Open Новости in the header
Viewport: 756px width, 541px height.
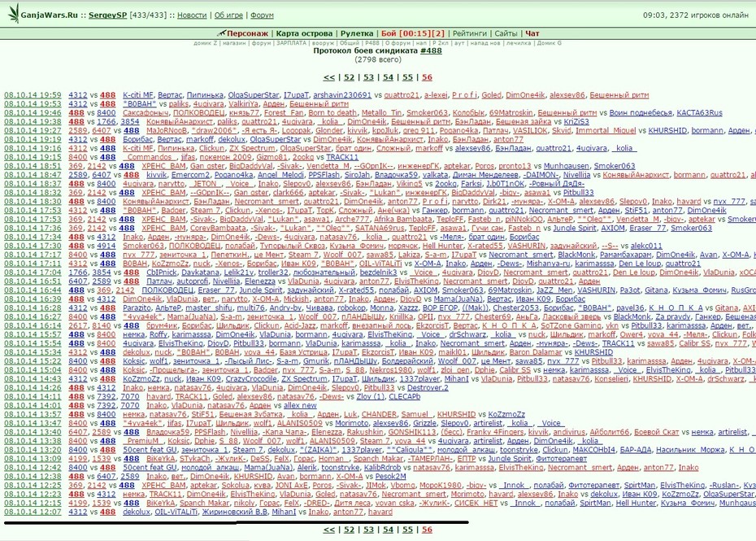click(192, 15)
